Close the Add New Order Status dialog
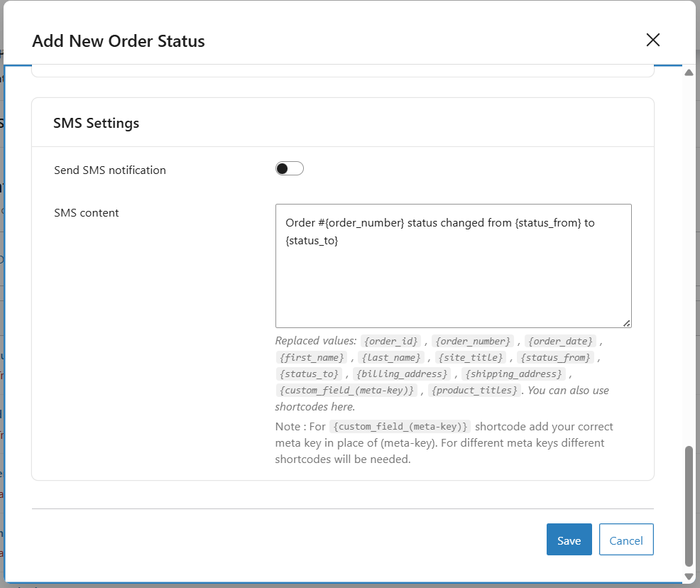Image resolution: width=700 pixels, height=588 pixels. (x=653, y=40)
